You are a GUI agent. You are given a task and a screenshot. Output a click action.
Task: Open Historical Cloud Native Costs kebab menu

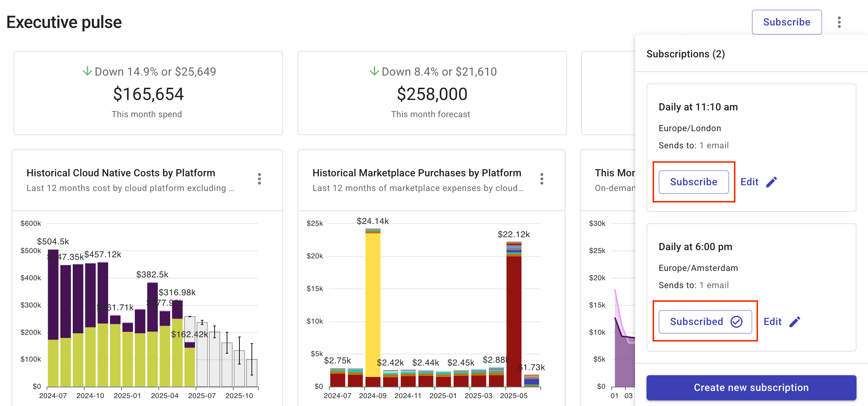click(x=259, y=179)
